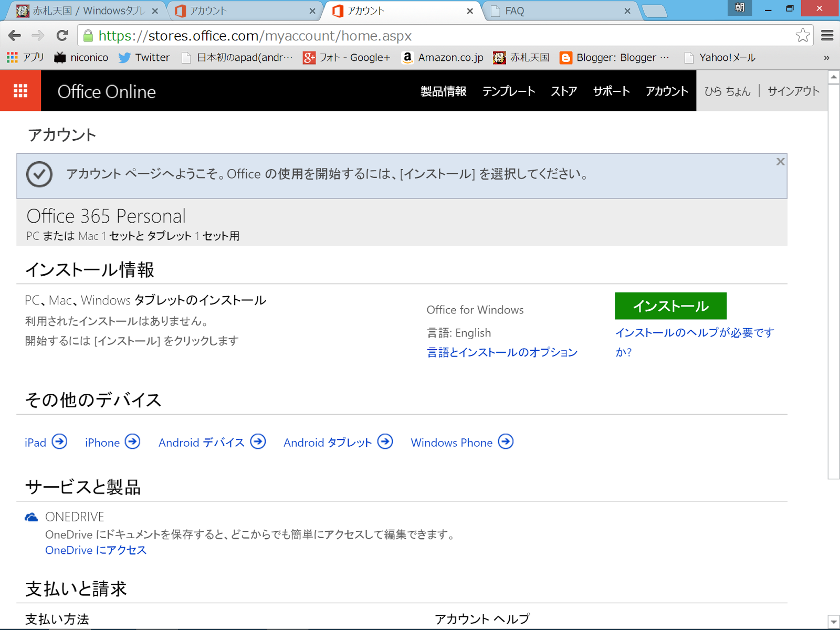Open the Blogger bookmark
The height and width of the screenshot is (630, 840).
pyautogui.click(x=615, y=57)
